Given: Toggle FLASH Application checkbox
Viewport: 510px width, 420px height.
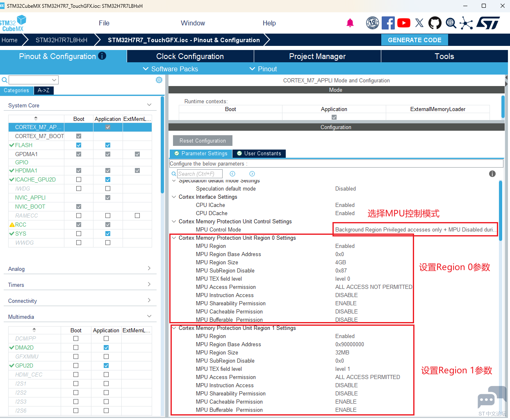Looking at the screenshot, I should [108, 145].
